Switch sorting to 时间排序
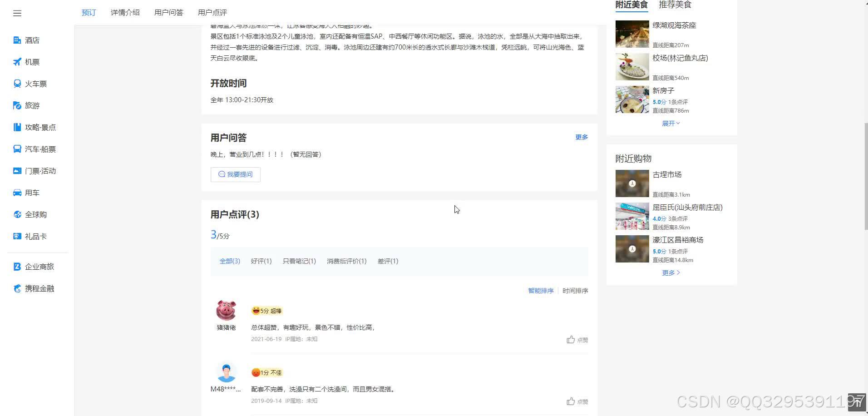868x416 pixels. pos(575,291)
